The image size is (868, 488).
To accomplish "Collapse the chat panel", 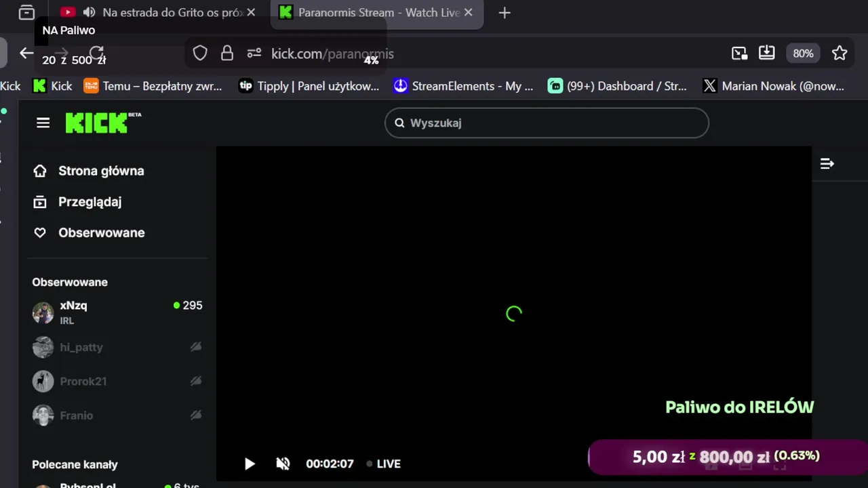I will (827, 163).
